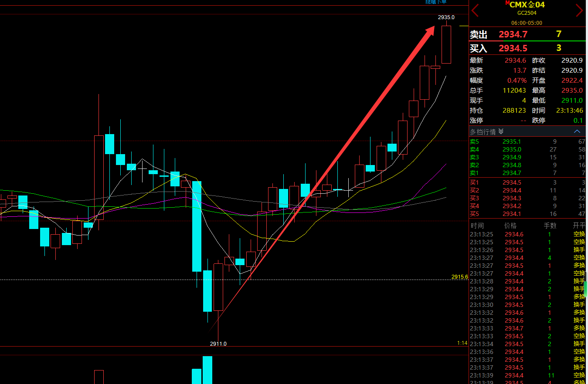Click 昨结 value 2920.9
Screen dimensions: 588x384
[x=572, y=71]
